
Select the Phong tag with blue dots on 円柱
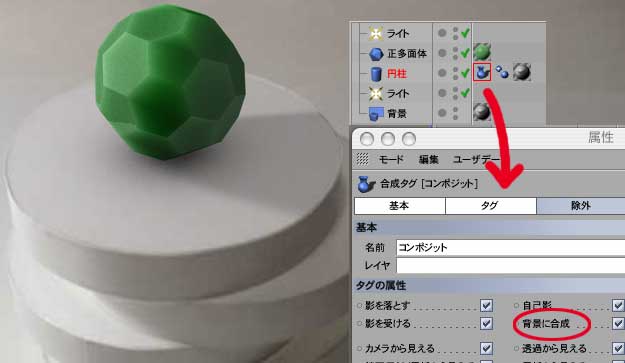coord(502,72)
